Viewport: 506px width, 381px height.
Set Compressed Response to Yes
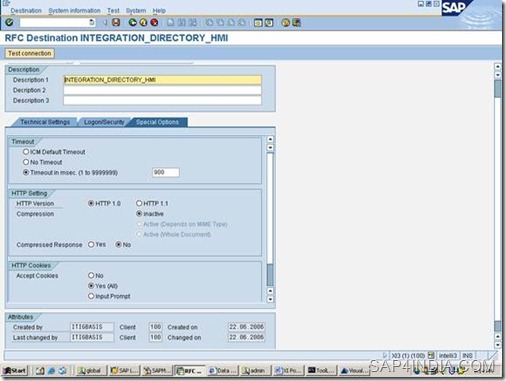tap(91, 244)
